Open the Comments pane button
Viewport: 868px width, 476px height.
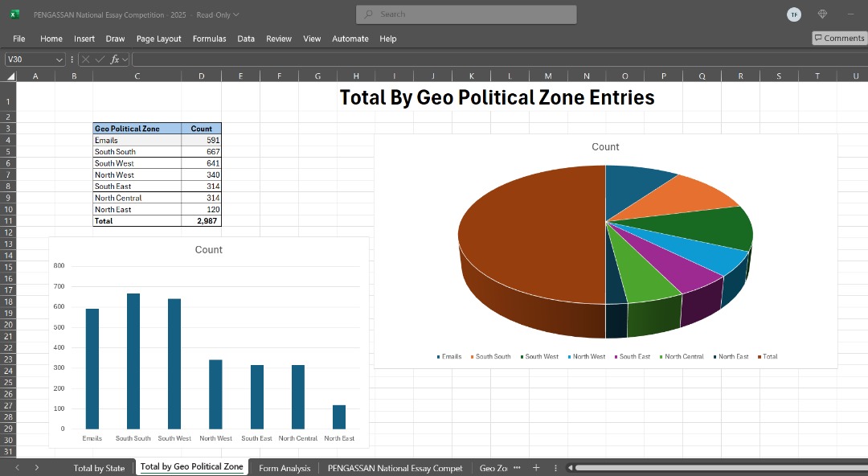pos(839,38)
